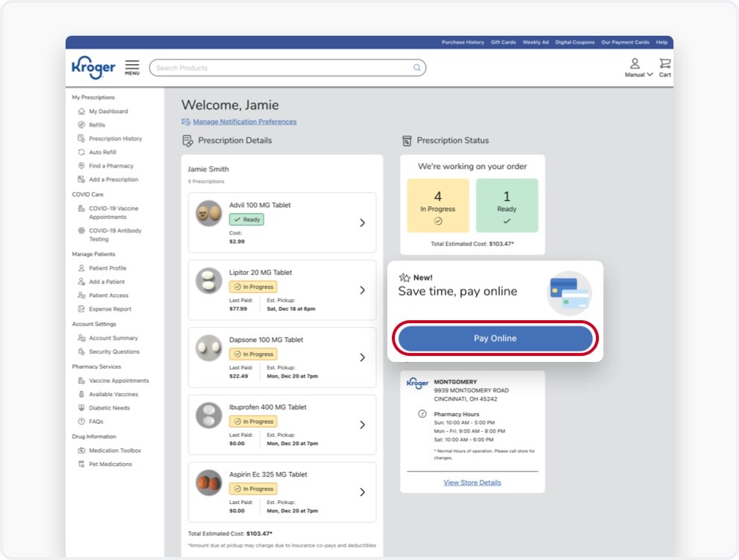Viewport: 739px width, 560px height.
Task: Click the Advil tablet thumbnail image
Action: pyautogui.click(x=209, y=214)
